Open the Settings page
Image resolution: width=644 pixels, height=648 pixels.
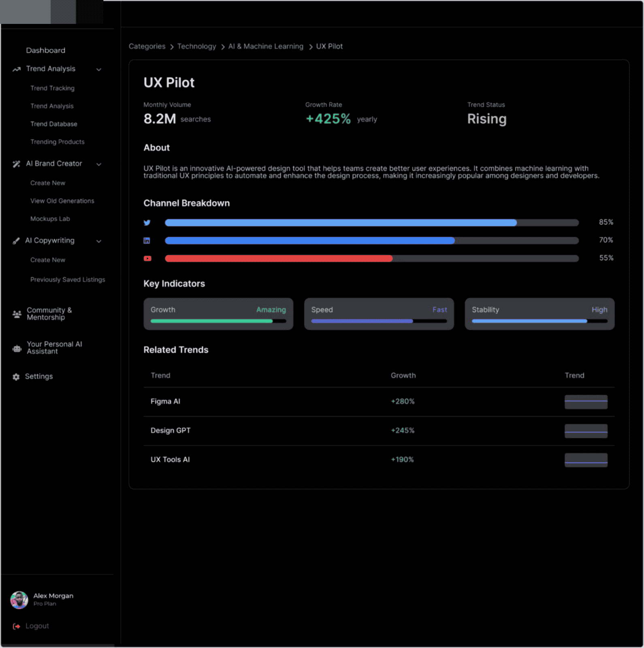[x=39, y=377]
